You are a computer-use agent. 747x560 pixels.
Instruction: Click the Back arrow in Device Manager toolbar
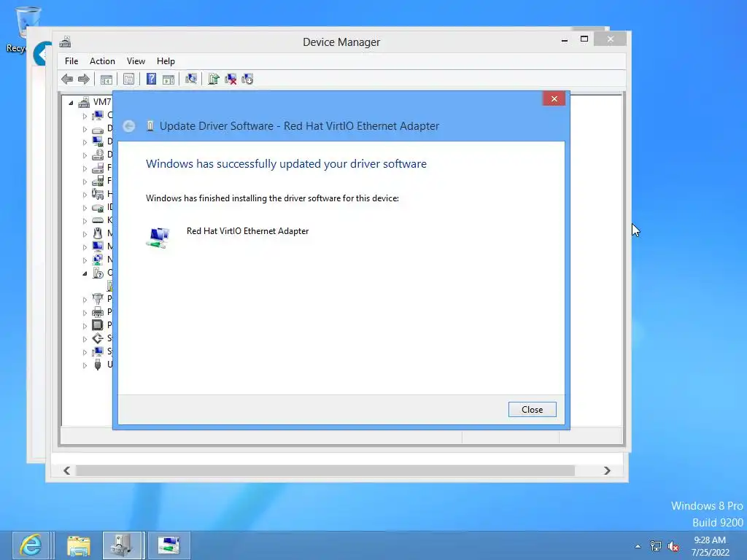click(x=67, y=79)
